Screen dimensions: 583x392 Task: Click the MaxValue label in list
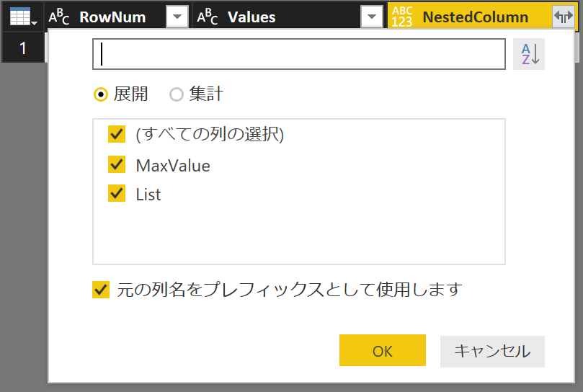tap(173, 166)
